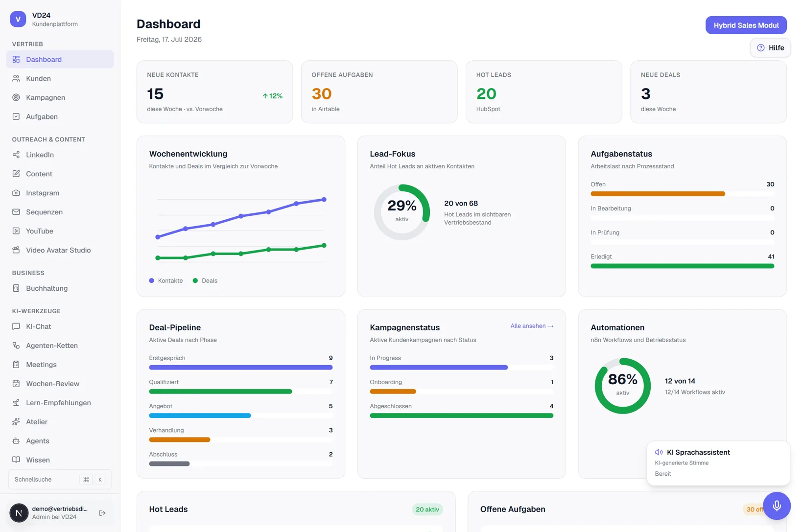Click the Deals legend dot
The height and width of the screenshot is (532, 803).
(x=195, y=281)
